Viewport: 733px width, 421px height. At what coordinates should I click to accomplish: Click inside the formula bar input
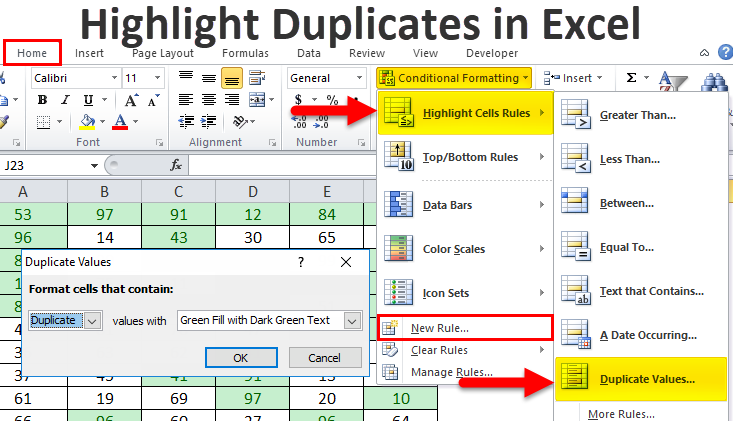(x=282, y=165)
